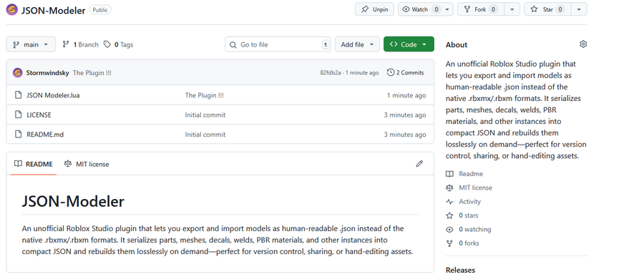The image size is (644, 277).
Task: Click file icon next to README.md
Action: pos(18,135)
